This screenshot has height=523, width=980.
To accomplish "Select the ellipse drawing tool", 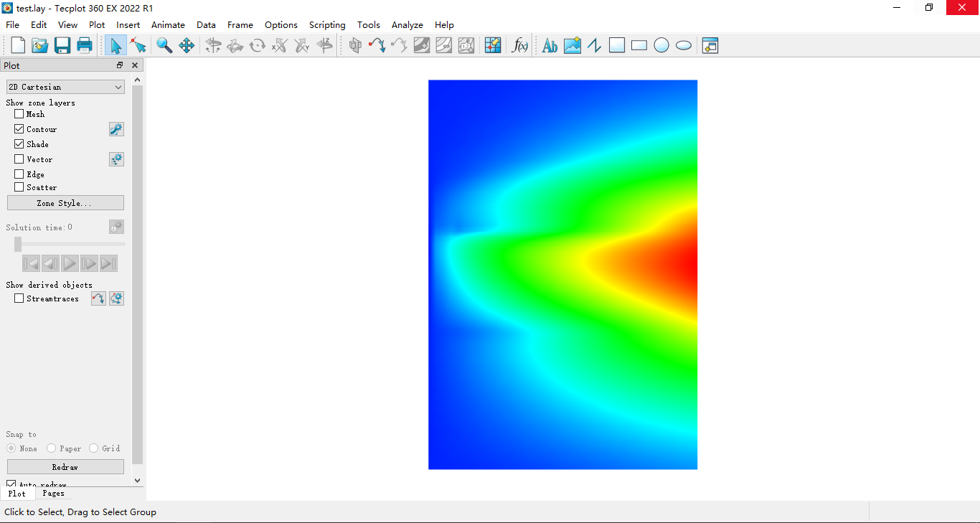I will (684, 45).
